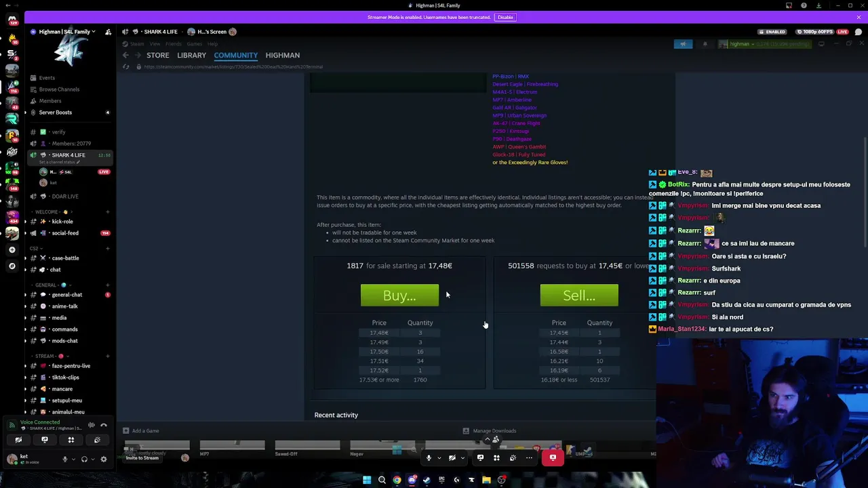Create channel in WELCOME category plus
Viewport: 868px width, 488px height.
click(107, 212)
